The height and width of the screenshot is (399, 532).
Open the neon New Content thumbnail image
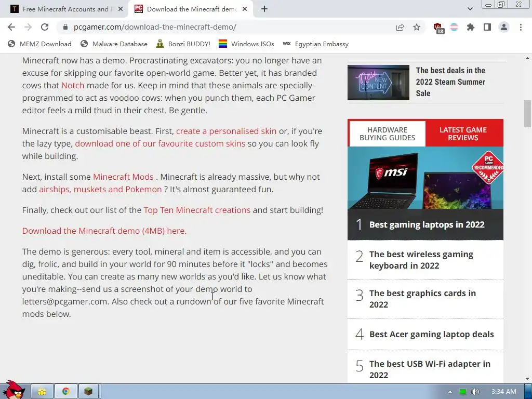click(378, 83)
